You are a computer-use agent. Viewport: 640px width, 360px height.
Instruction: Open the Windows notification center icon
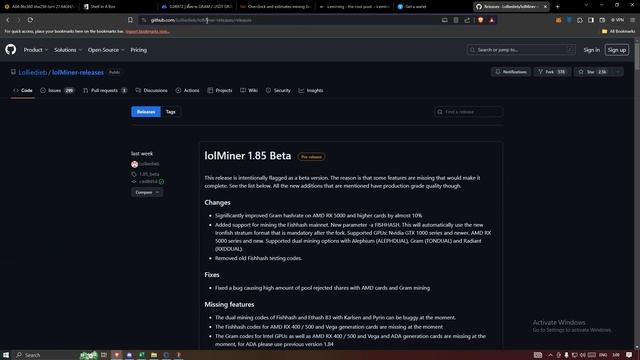629,355
